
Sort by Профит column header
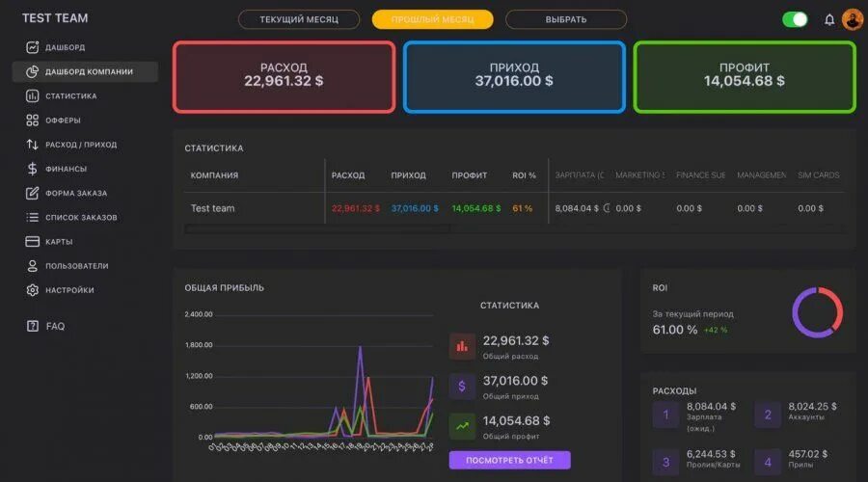[x=470, y=174]
